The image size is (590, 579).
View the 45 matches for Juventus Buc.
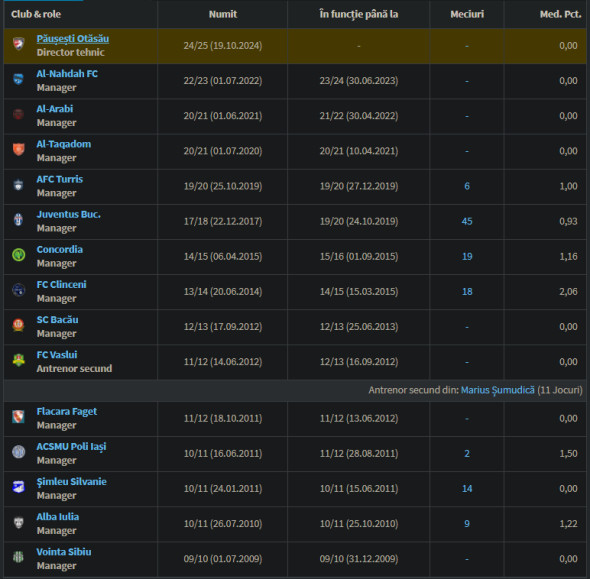coord(467,221)
